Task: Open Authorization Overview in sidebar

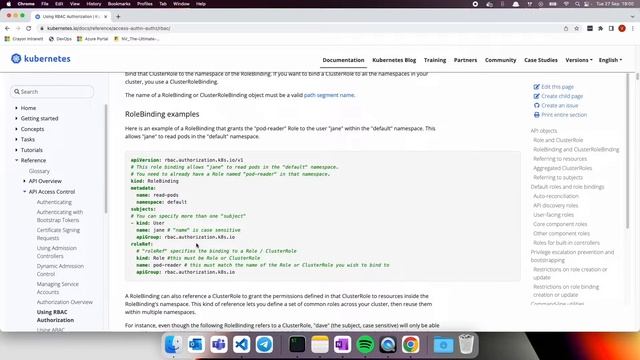Action: [x=64, y=302]
